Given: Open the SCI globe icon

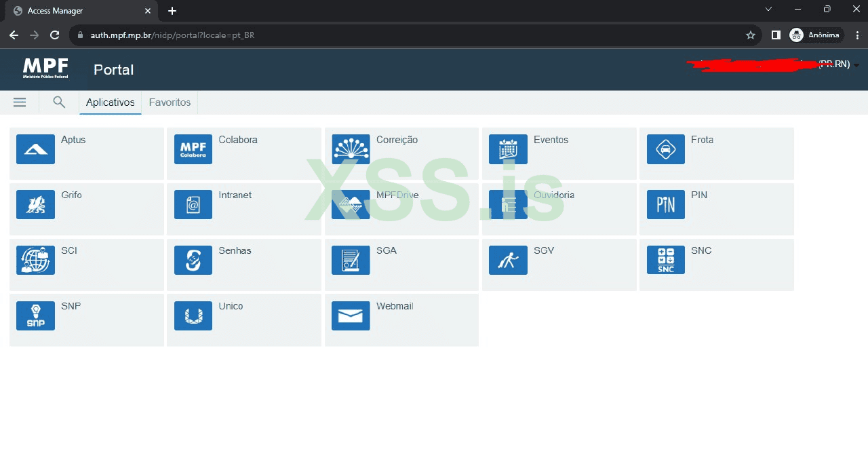Looking at the screenshot, I should pyautogui.click(x=35, y=260).
